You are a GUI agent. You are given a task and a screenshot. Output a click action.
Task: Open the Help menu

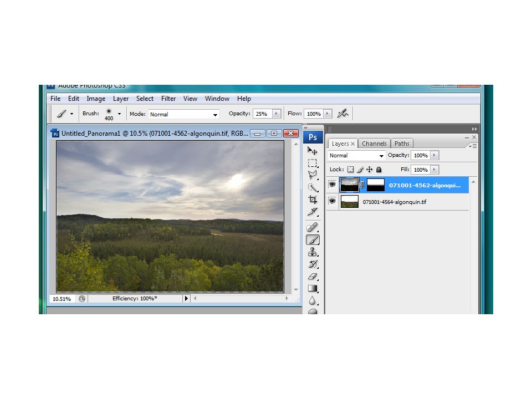coord(244,99)
